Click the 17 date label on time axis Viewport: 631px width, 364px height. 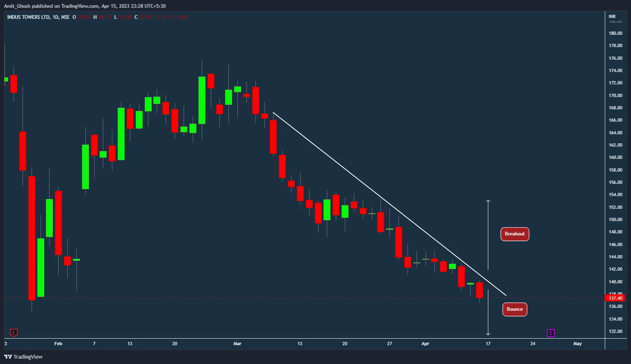tap(488, 344)
